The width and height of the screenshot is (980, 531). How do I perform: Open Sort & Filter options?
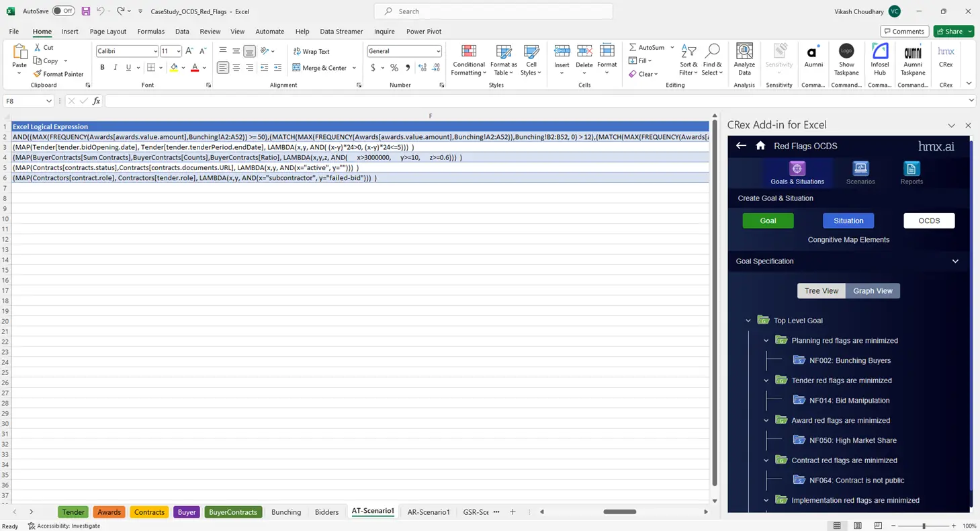click(x=688, y=60)
